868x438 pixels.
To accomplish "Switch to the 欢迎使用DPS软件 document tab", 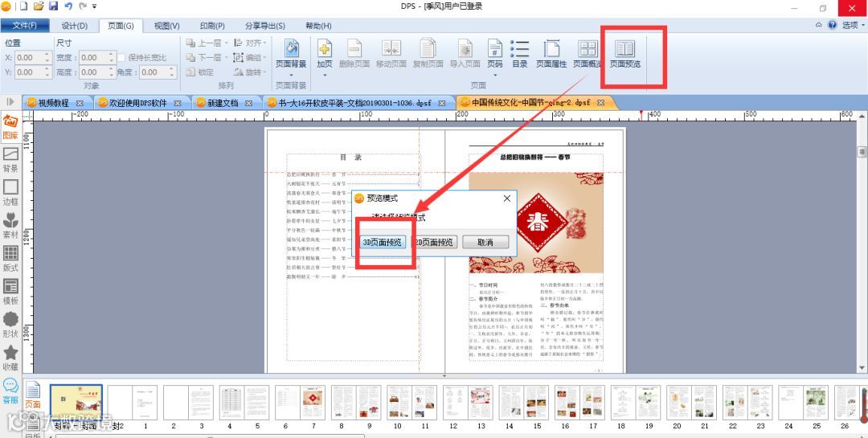I will click(x=138, y=103).
